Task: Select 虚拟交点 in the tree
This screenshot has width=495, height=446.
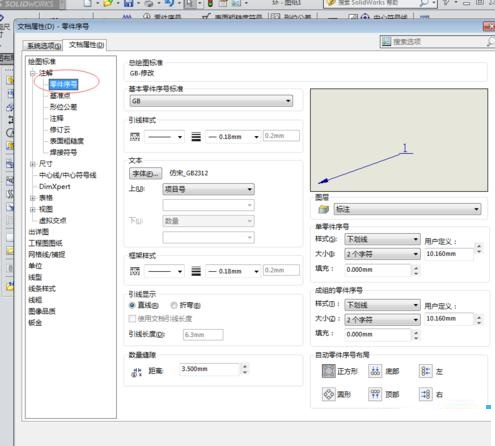Action: (53, 220)
